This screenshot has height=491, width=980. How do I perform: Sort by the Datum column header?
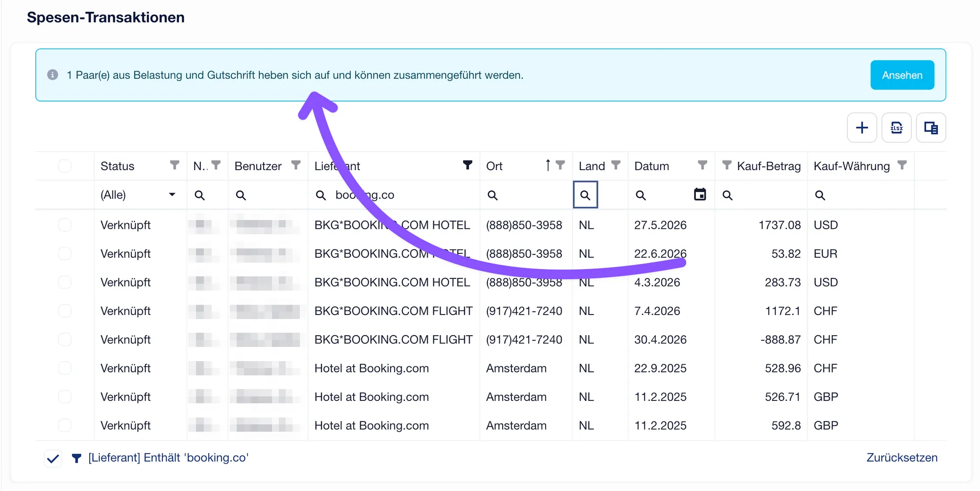coord(652,166)
